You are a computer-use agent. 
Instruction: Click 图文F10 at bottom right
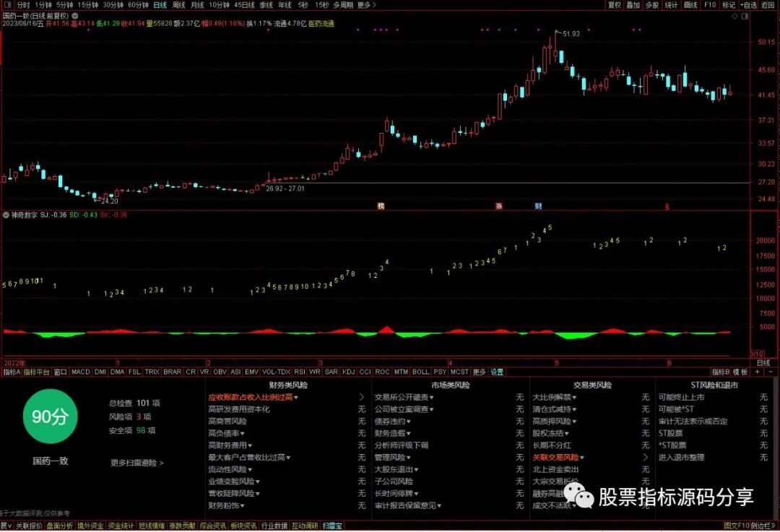pos(737,526)
